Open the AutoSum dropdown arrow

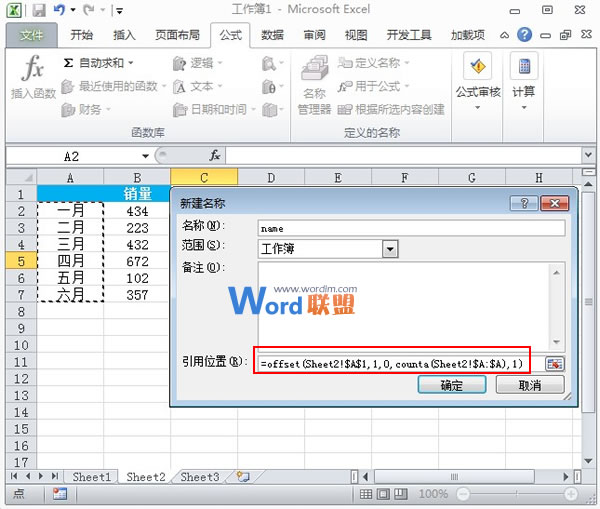[131, 63]
